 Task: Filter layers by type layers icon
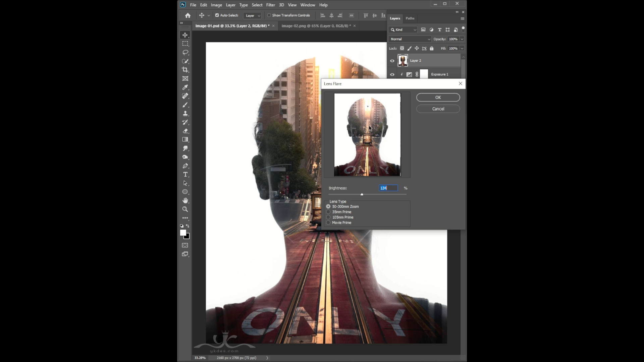(x=439, y=29)
